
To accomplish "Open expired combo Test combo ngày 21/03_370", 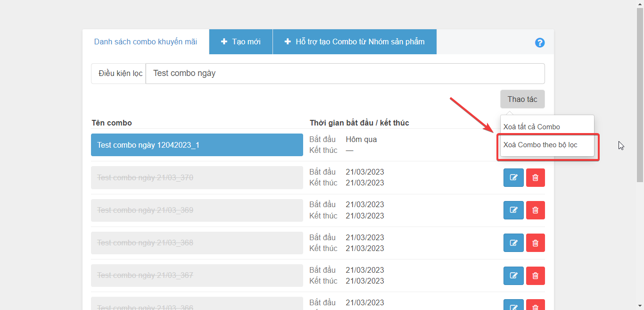I will (x=197, y=178).
